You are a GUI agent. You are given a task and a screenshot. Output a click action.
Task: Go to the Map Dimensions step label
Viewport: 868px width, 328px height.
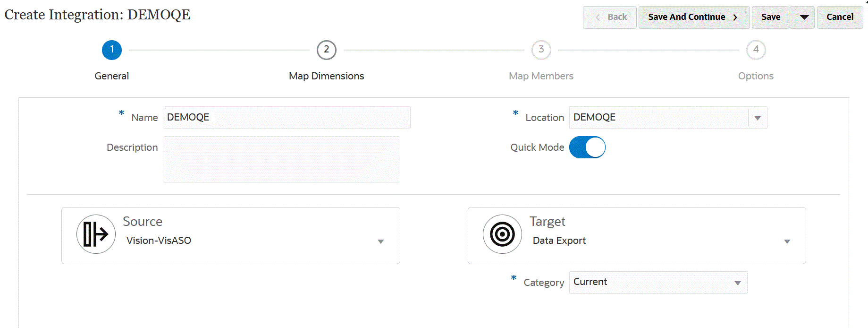click(x=326, y=76)
